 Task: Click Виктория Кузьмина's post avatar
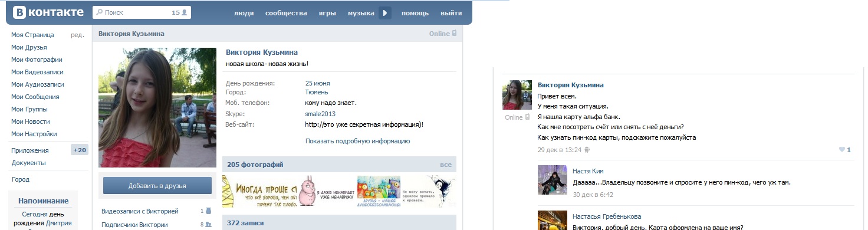517,95
